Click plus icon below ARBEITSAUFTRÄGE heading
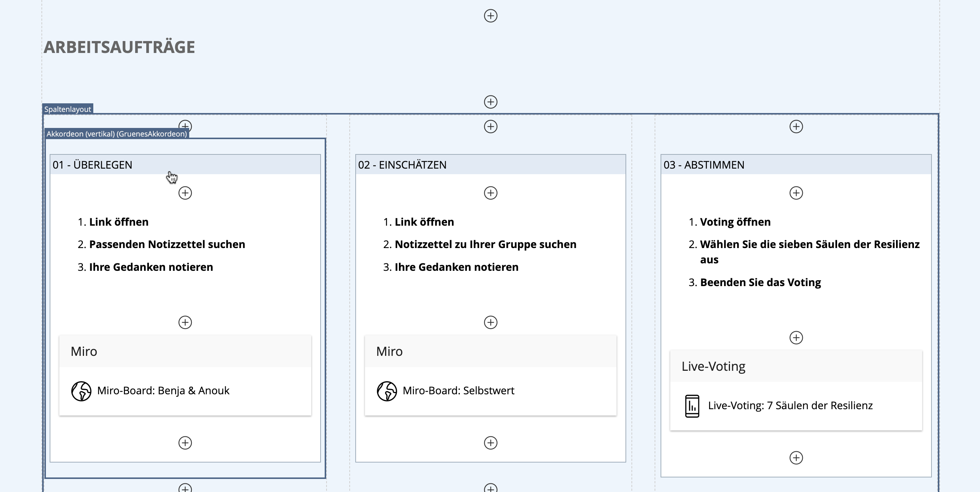980x492 pixels. (x=490, y=102)
